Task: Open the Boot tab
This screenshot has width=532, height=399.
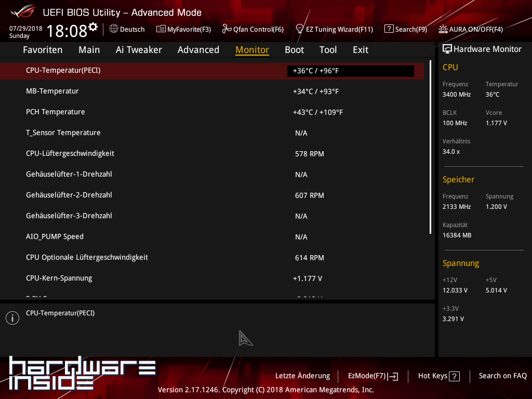Action: click(294, 50)
